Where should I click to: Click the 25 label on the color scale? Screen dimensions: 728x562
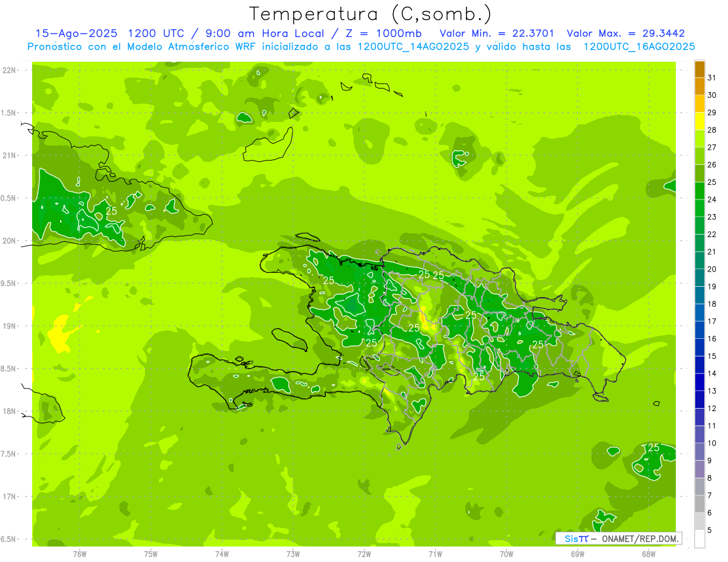(x=712, y=182)
